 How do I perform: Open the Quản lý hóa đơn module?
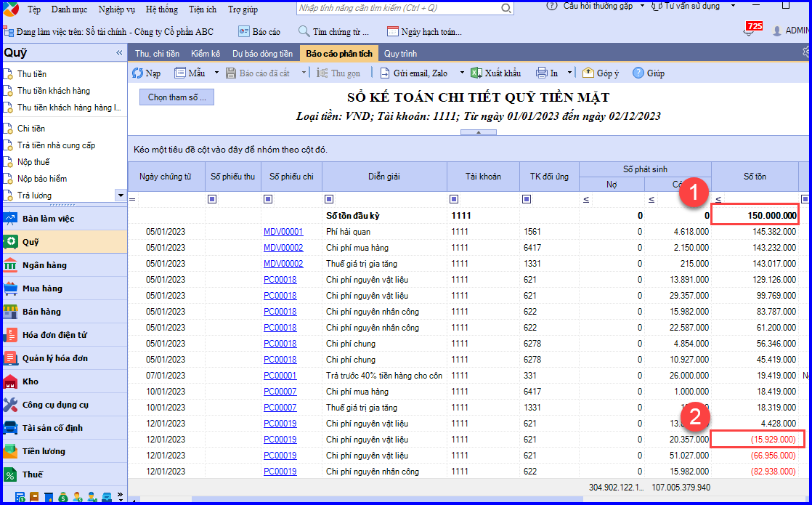[x=65, y=358]
